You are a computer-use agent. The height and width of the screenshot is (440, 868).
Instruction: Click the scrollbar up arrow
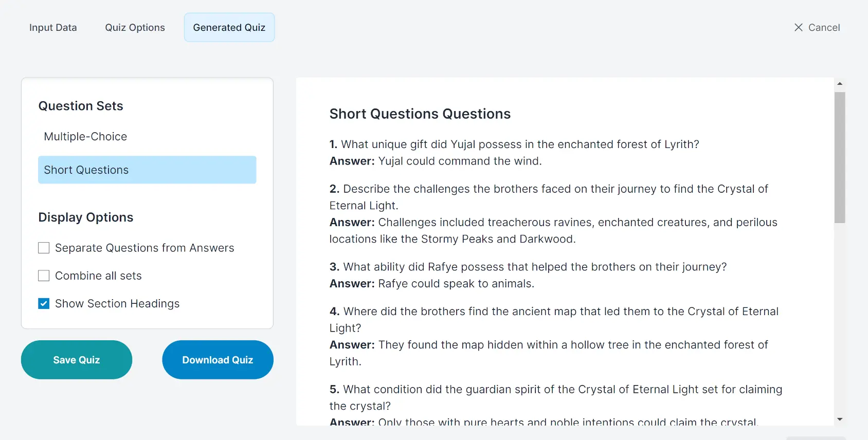(840, 83)
